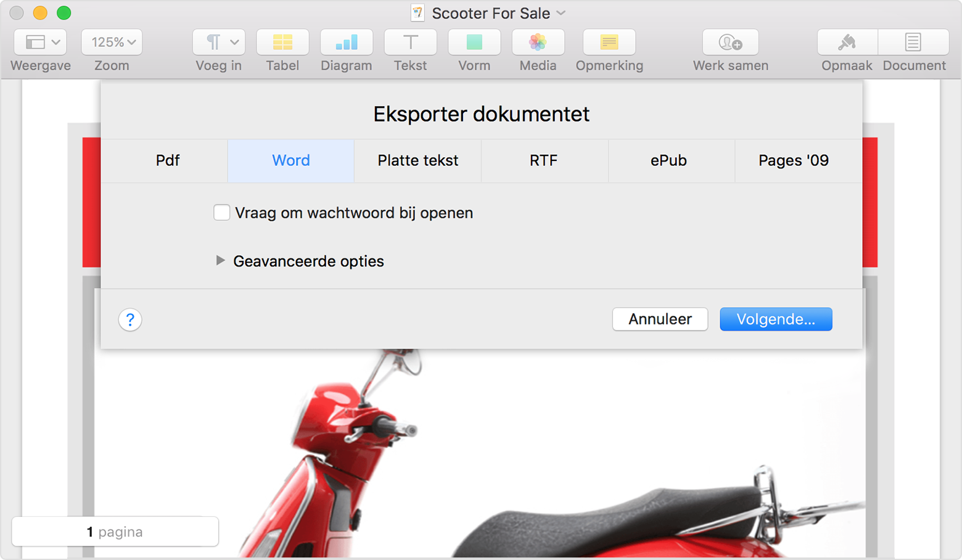Insert a Diagram from the toolbar
This screenshot has height=560, width=962.
click(x=346, y=42)
